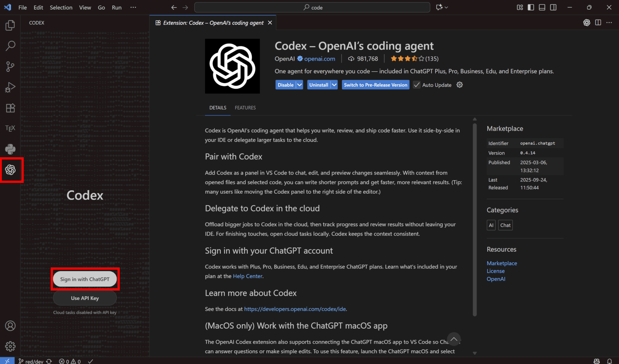This screenshot has height=364, width=619.
Task: Click Sign in with ChatGPT button
Action: pos(85,279)
